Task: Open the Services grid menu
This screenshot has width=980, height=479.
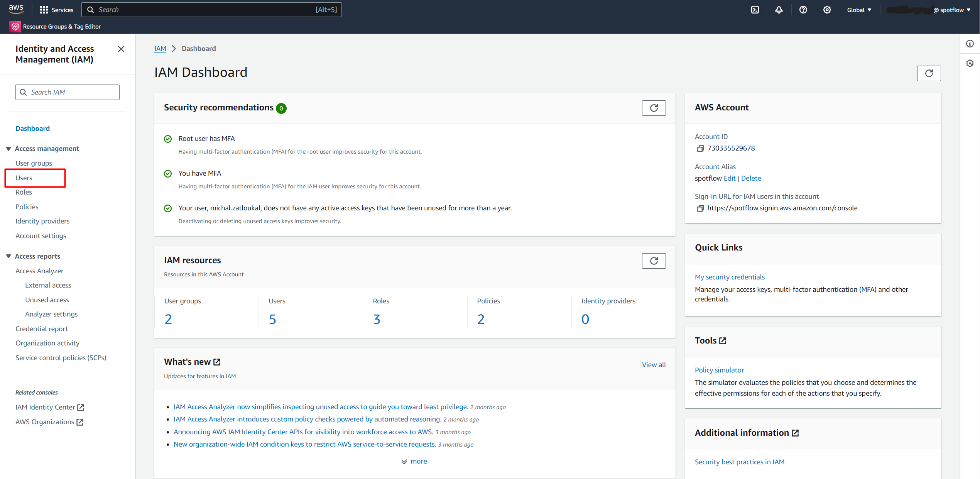Action: [56, 10]
